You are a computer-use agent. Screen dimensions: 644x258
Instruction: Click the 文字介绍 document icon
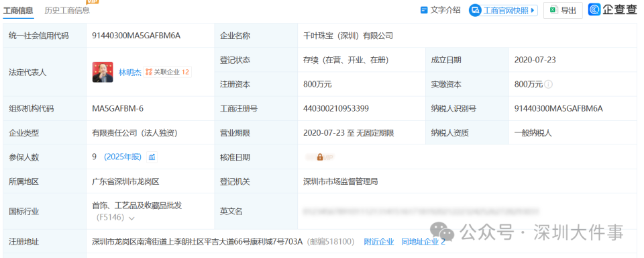(x=424, y=10)
